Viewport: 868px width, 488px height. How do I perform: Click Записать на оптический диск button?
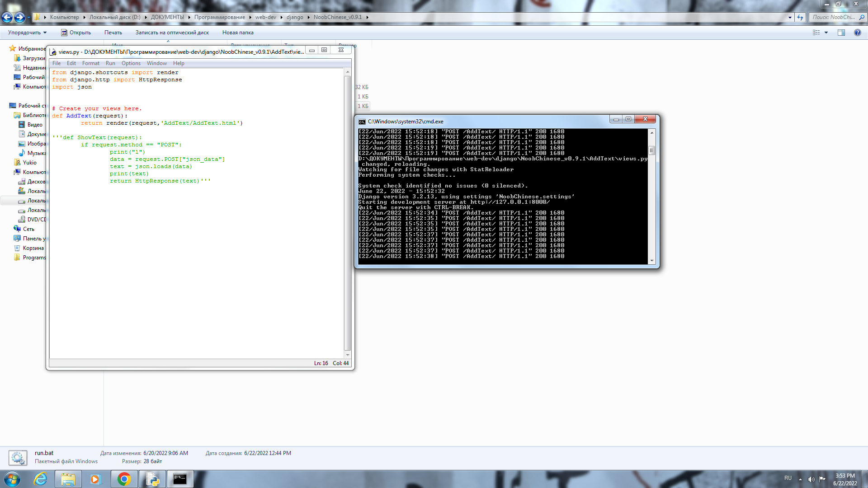pyautogui.click(x=172, y=33)
